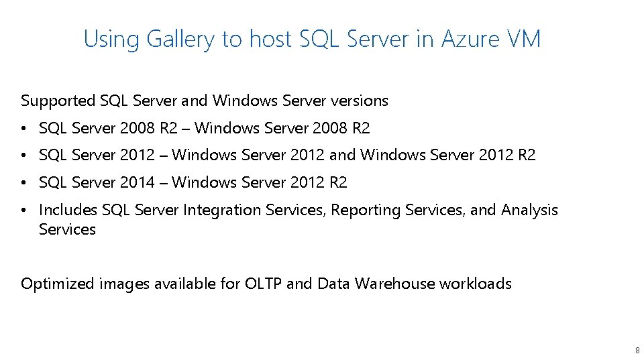Click the slide title about Azure VM
Viewport: 644px width, 362px height.
(312, 40)
